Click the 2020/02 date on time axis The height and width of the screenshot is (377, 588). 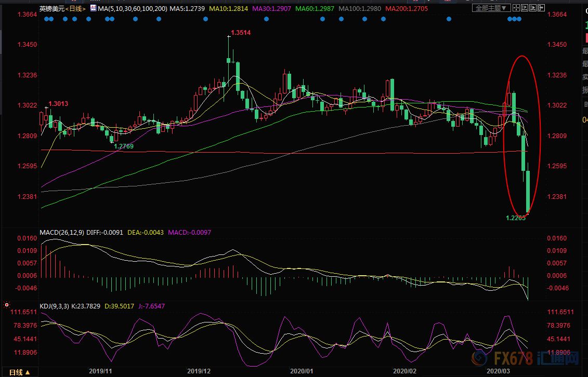point(404,371)
